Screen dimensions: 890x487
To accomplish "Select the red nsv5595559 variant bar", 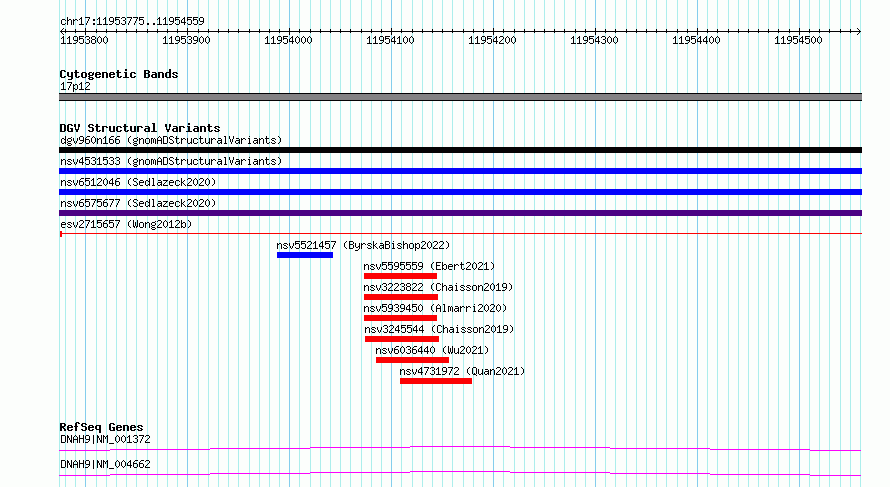I will [x=400, y=276].
